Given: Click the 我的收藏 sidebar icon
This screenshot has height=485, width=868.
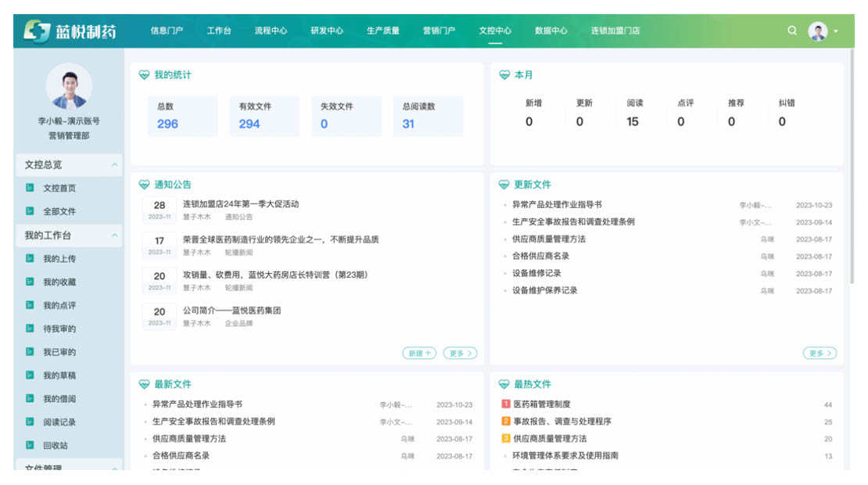Looking at the screenshot, I should click(x=30, y=282).
